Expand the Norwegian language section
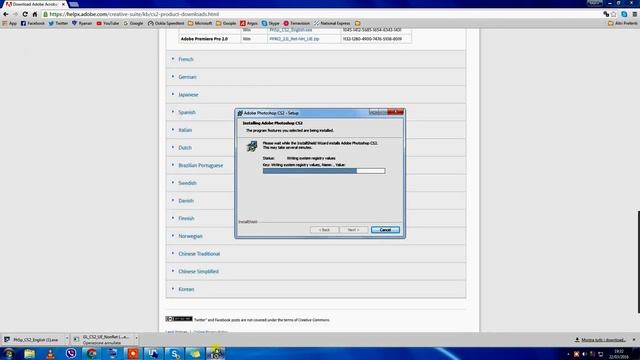The height and width of the screenshot is (360, 640). pyautogui.click(x=201, y=236)
